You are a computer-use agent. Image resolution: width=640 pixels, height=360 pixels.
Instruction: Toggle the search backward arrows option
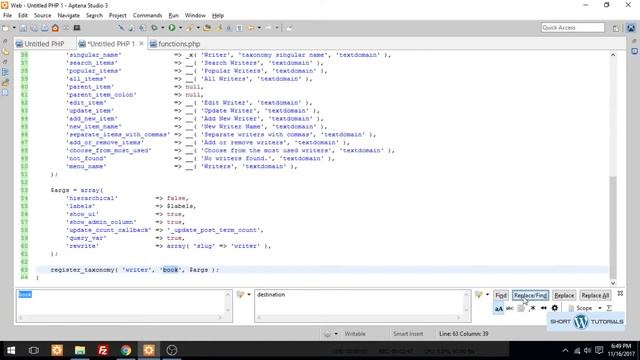click(x=543, y=308)
